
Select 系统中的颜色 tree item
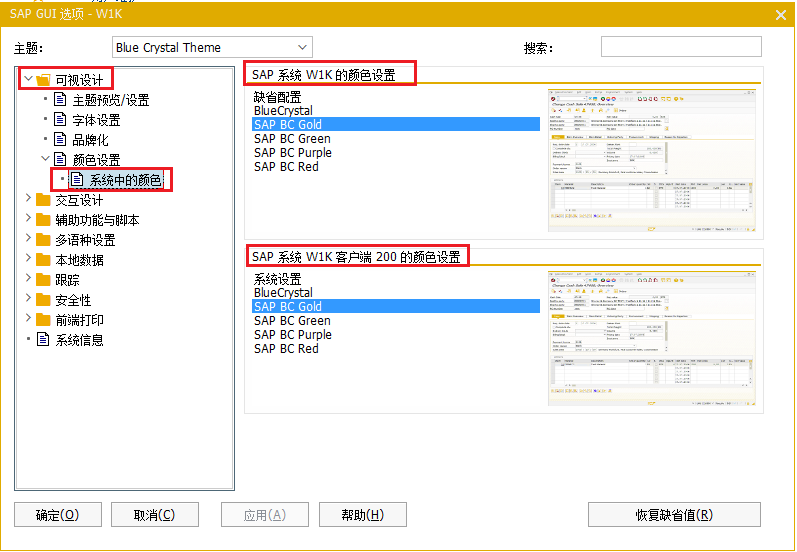pos(125,180)
